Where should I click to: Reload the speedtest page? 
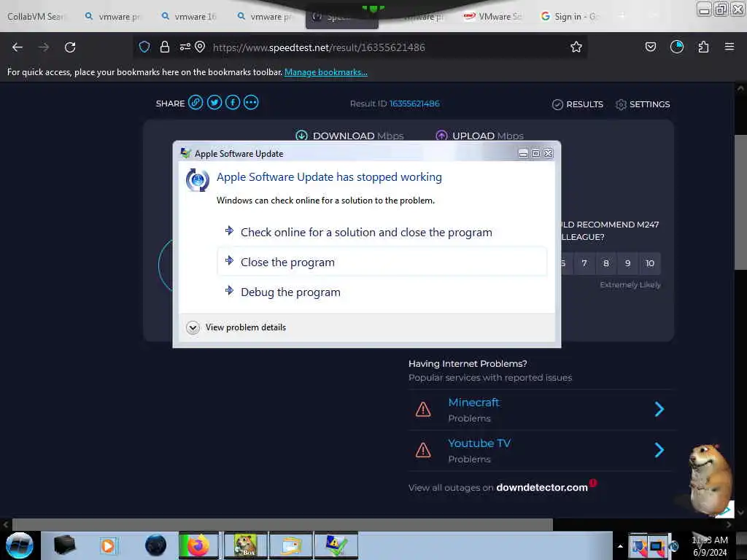(70, 47)
